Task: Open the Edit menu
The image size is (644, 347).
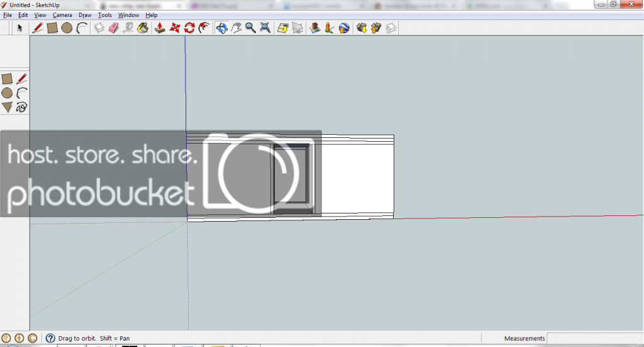Action: (x=23, y=15)
